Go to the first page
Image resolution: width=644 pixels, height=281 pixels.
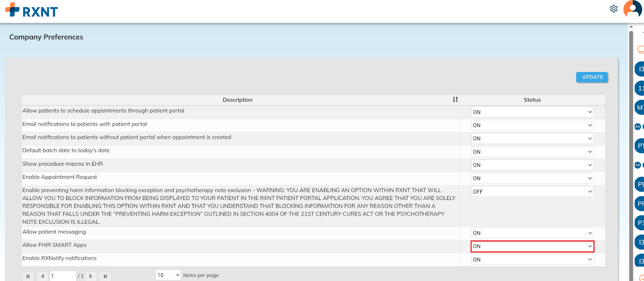coord(28,276)
